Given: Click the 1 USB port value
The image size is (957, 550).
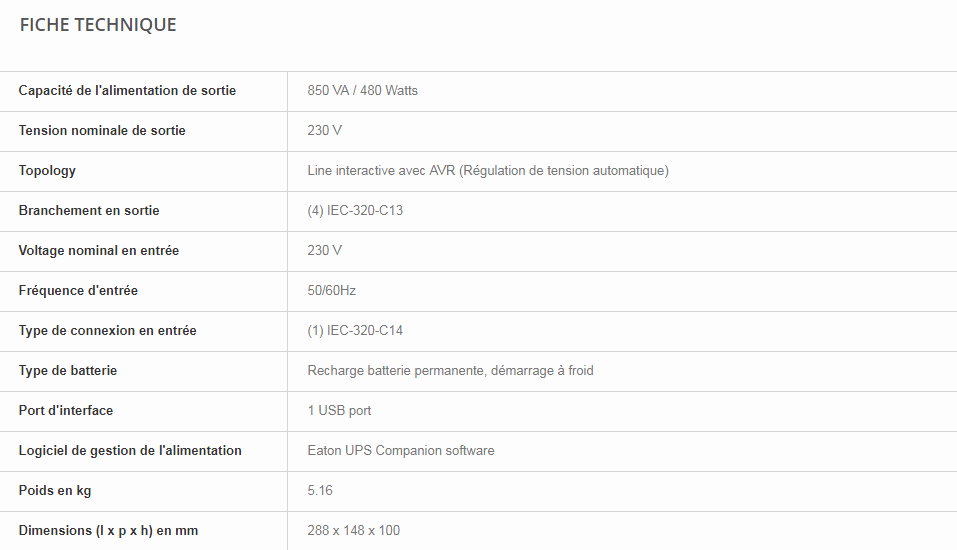Looking at the screenshot, I should tap(339, 411).
